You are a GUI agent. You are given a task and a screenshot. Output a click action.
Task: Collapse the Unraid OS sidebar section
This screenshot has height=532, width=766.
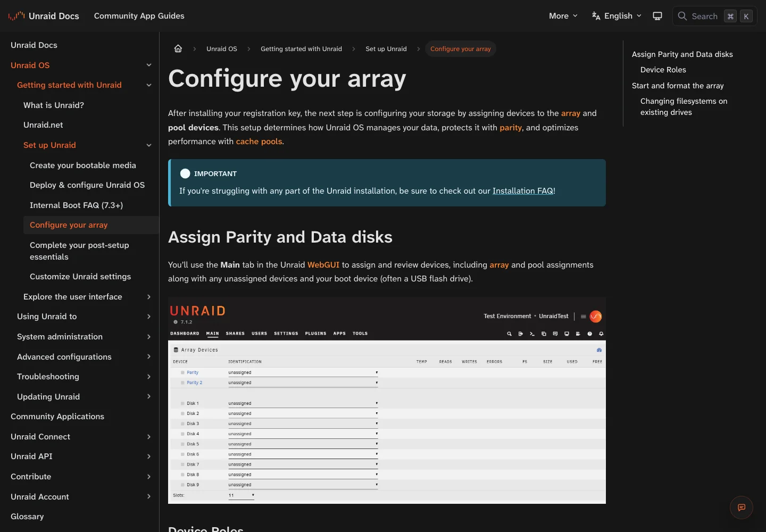[149, 65]
